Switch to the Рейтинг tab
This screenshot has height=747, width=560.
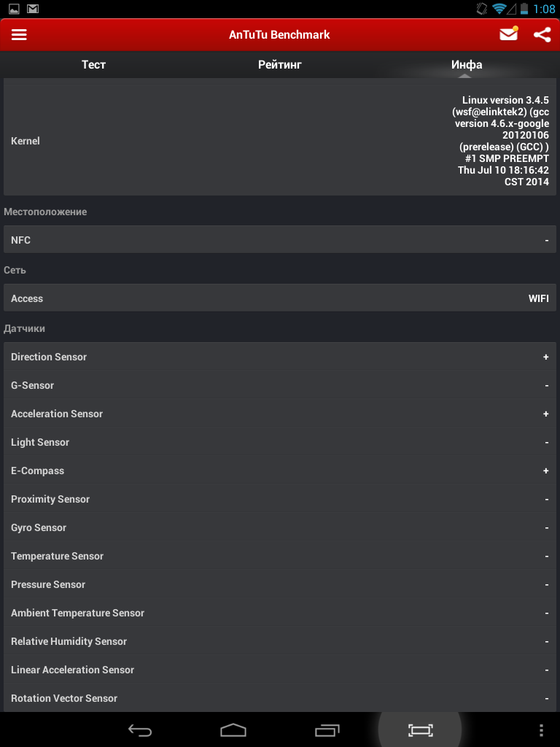point(279,64)
